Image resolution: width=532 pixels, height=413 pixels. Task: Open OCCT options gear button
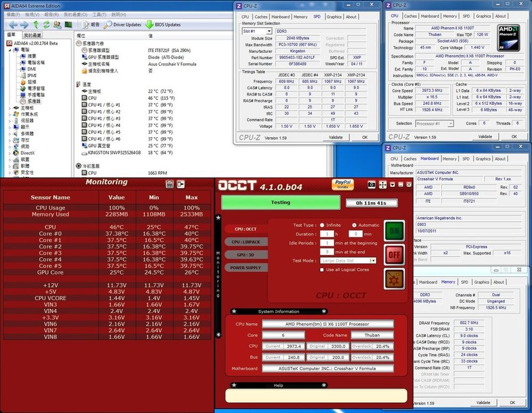click(x=394, y=279)
